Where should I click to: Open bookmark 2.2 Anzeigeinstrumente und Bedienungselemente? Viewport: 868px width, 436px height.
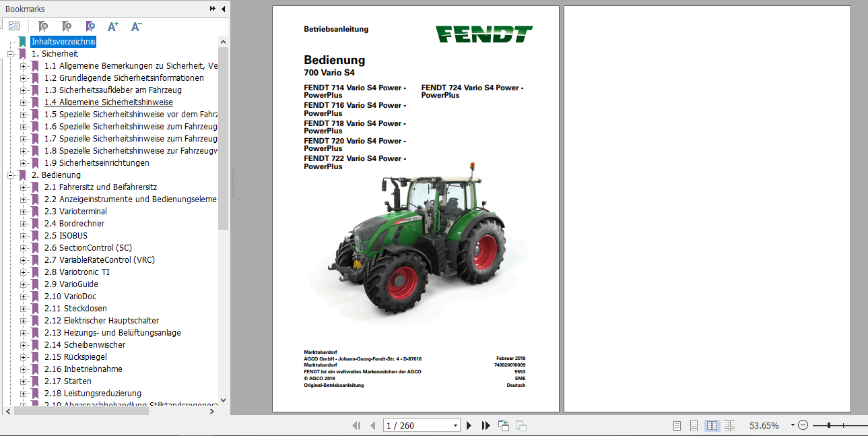131,199
